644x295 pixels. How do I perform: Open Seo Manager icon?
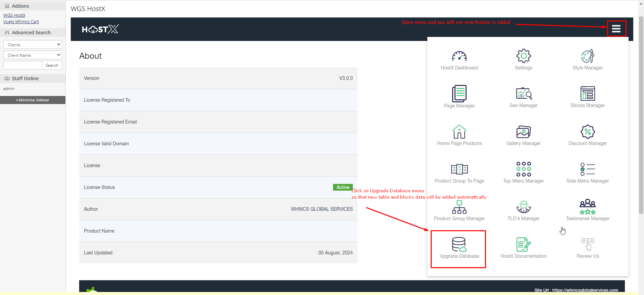[x=523, y=94]
